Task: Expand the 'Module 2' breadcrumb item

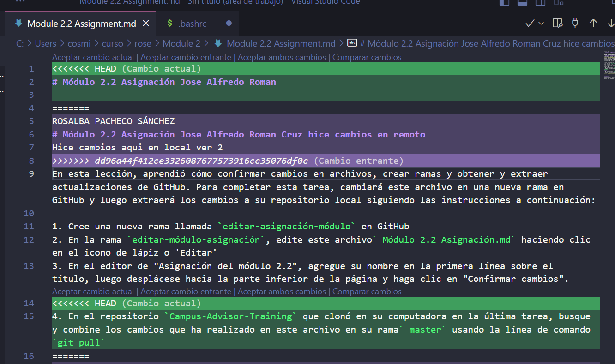Action: click(181, 43)
